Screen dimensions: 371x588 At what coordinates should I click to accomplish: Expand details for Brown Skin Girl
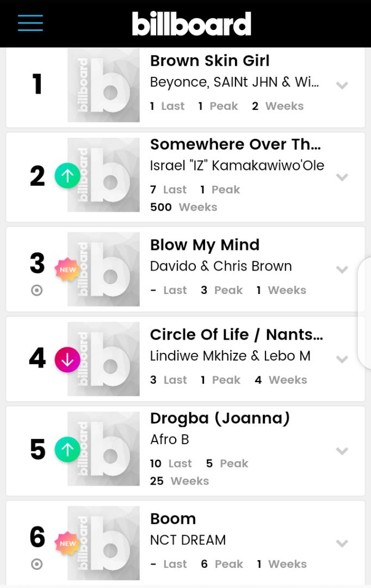click(342, 85)
